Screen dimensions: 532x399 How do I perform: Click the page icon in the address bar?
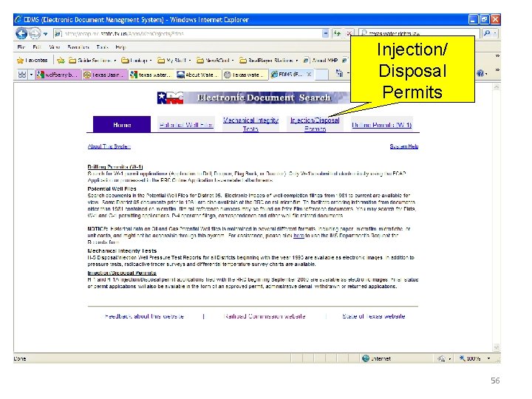tap(58, 33)
